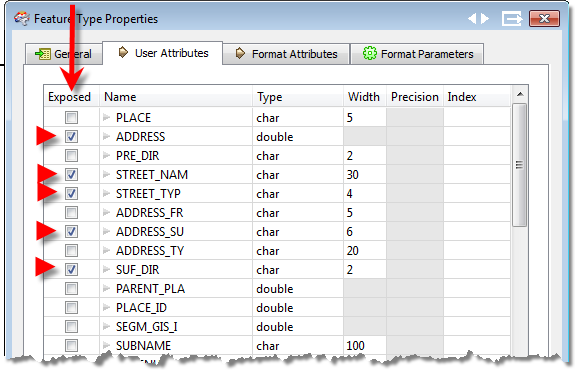Uncheck Exposed for SUF_DIR

[x=72, y=270]
